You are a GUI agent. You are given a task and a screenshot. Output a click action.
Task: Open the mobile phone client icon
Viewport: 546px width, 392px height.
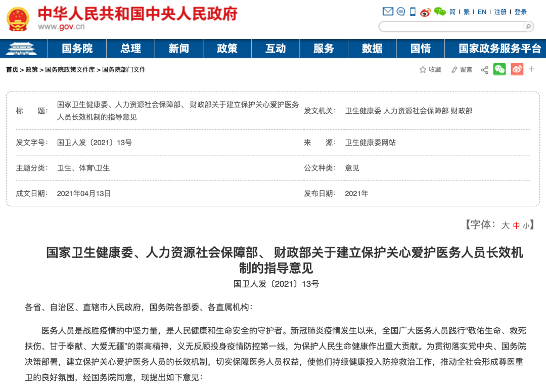413,12
